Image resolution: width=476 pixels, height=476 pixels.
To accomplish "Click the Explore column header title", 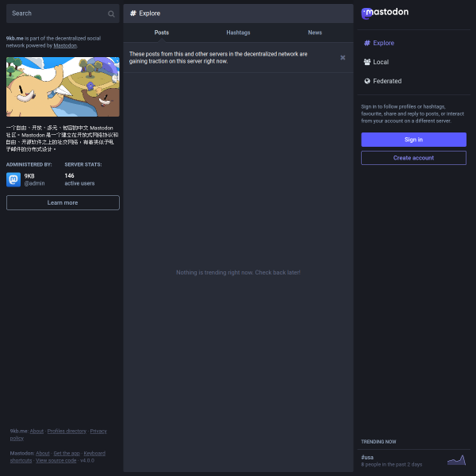I will click(x=149, y=13).
